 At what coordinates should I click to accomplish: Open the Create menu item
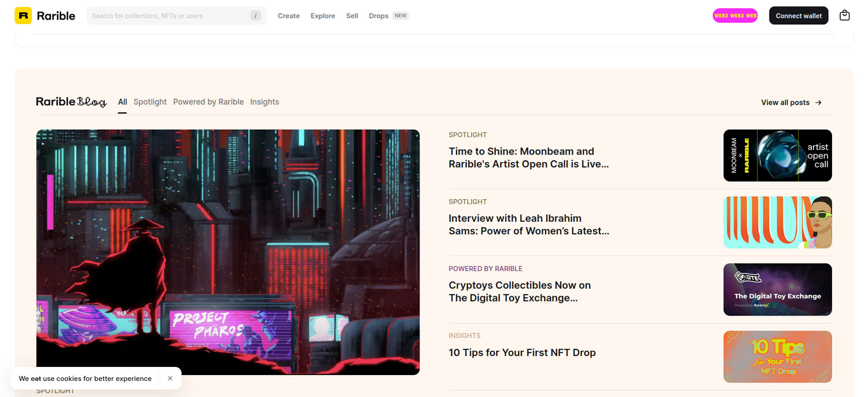(289, 16)
